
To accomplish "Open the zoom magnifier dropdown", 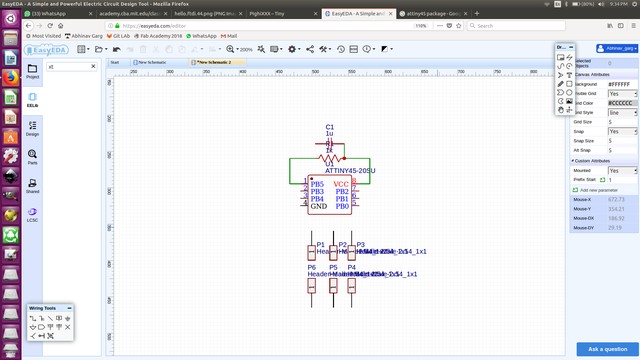I will pos(232,49).
